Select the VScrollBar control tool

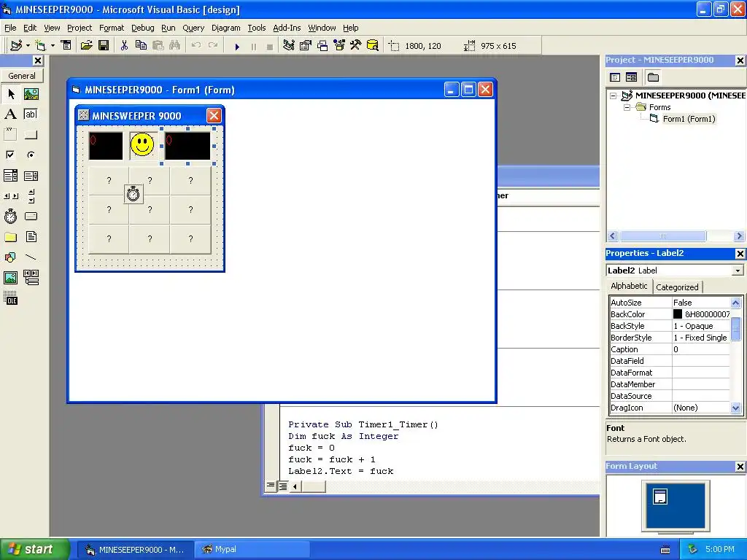(x=31, y=195)
